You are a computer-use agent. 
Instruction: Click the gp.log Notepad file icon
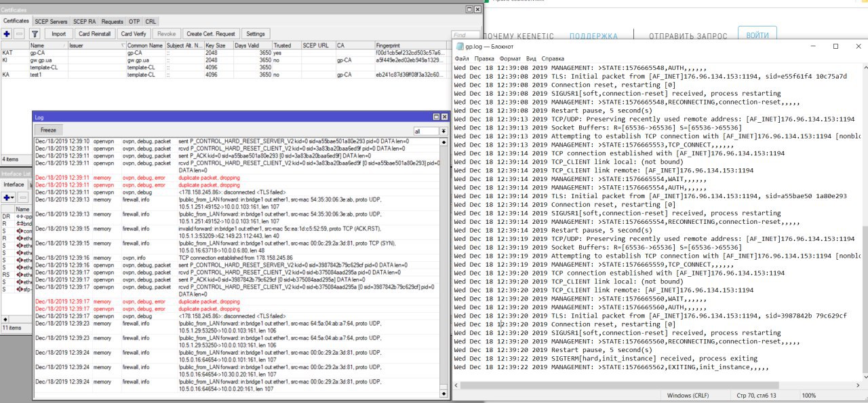click(x=460, y=46)
